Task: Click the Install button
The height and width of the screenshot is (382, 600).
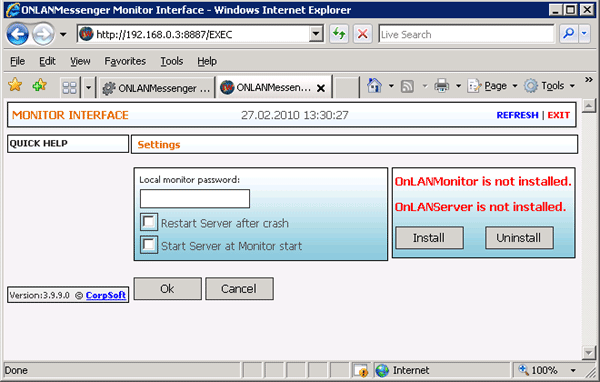Action: click(429, 238)
